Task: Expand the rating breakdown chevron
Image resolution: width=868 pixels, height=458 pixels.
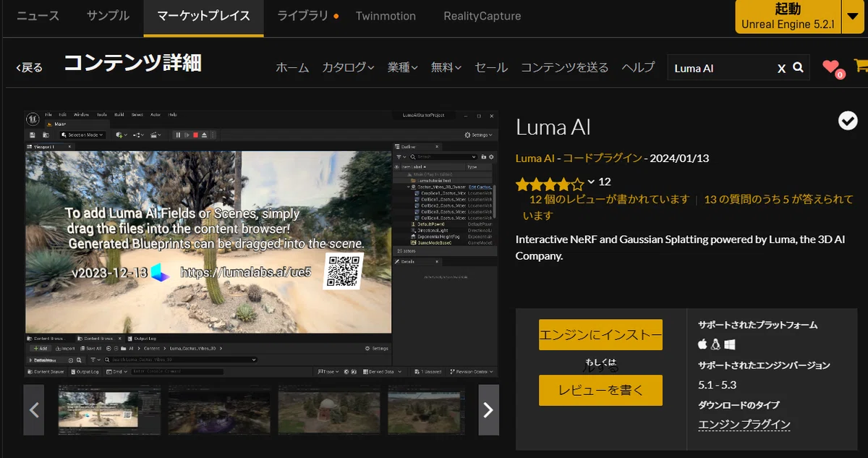Action: 591,182
